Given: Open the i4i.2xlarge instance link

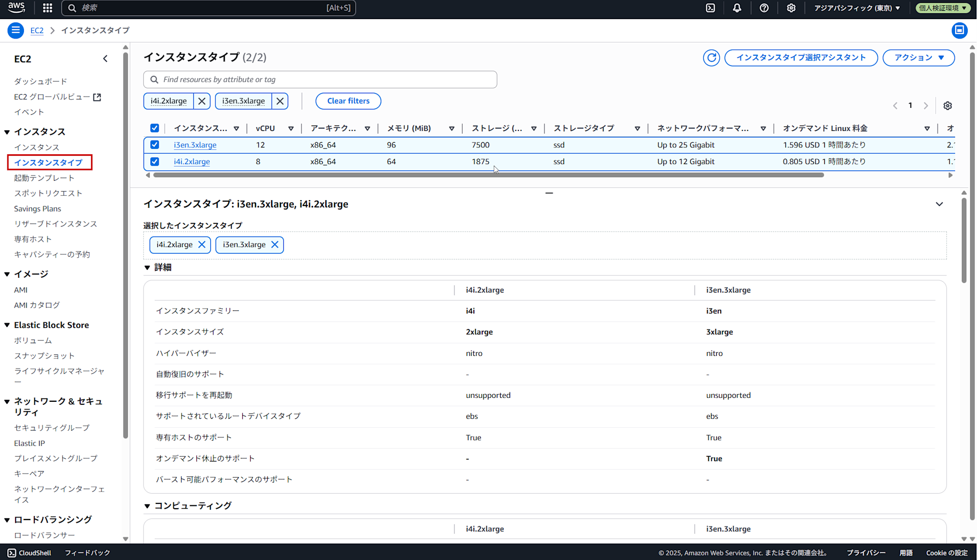Looking at the screenshot, I should [x=192, y=162].
